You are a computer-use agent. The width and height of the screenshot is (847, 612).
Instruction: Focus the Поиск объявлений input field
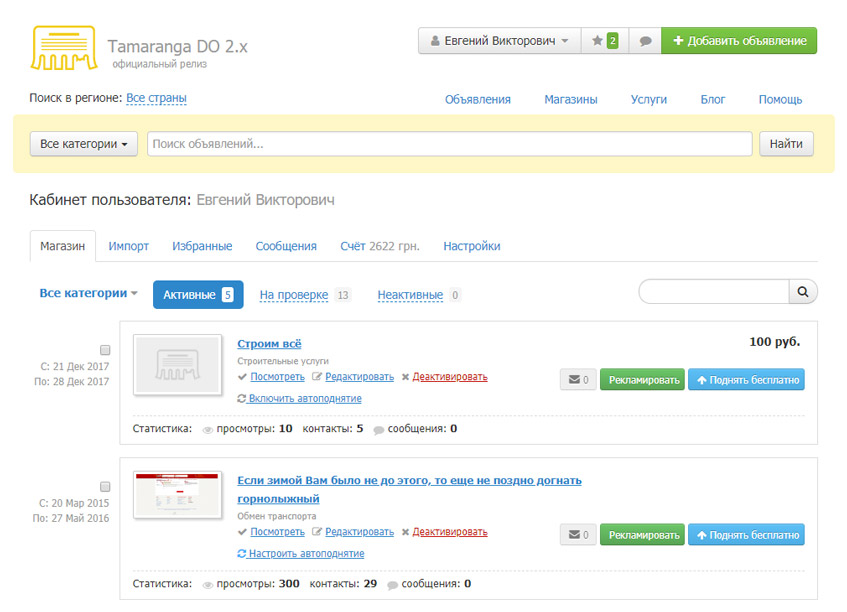point(449,144)
